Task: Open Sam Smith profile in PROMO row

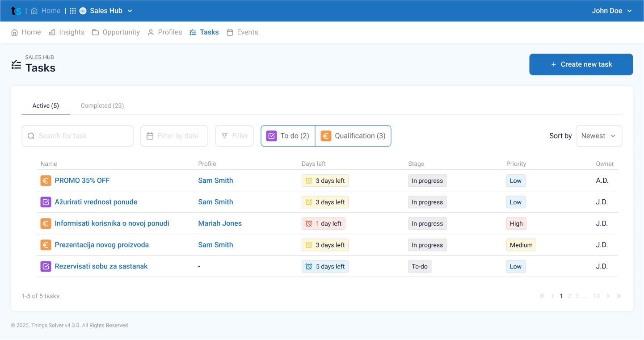Action: click(215, 180)
